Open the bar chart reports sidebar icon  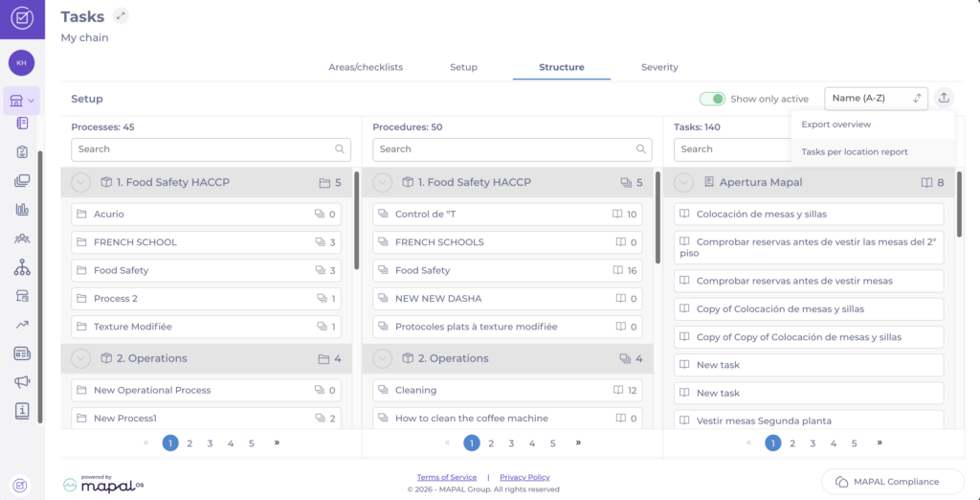[22, 210]
